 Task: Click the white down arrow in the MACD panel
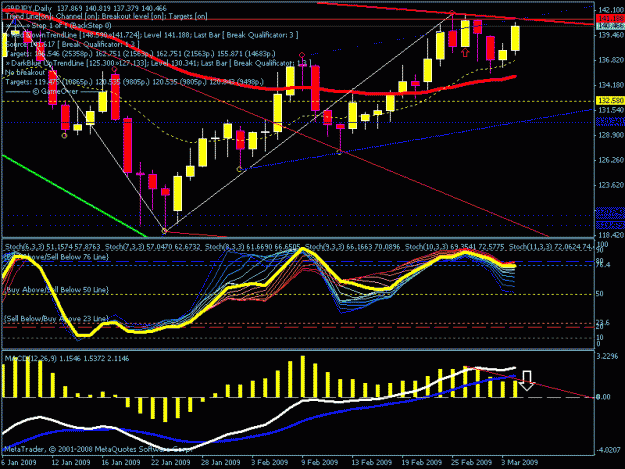[527, 381]
